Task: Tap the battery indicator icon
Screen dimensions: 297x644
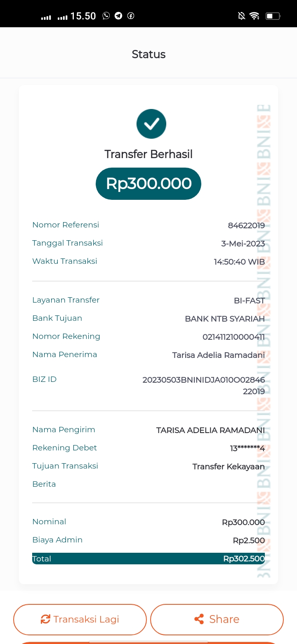Action: pos(273,16)
